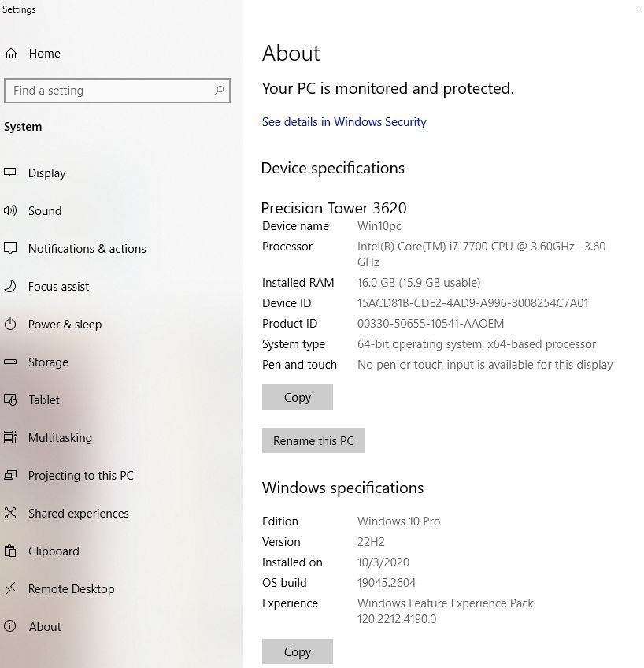The height and width of the screenshot is (668, 644).
Task: Open Display settings
Action: 46,173
